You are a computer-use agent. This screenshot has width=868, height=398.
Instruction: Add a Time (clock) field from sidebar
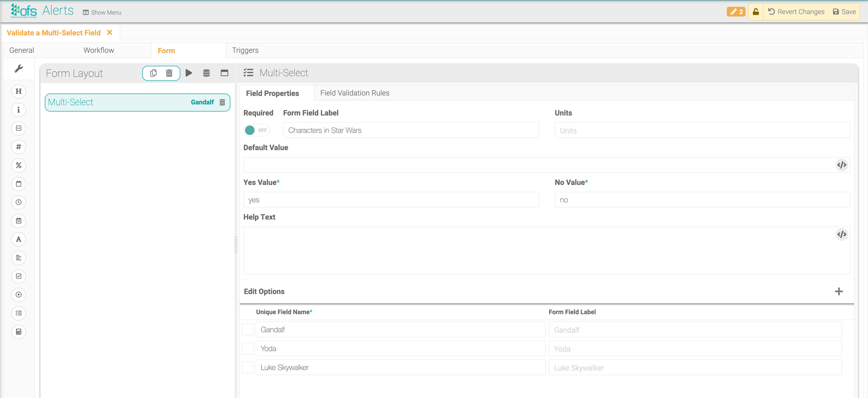pos(19,202)
